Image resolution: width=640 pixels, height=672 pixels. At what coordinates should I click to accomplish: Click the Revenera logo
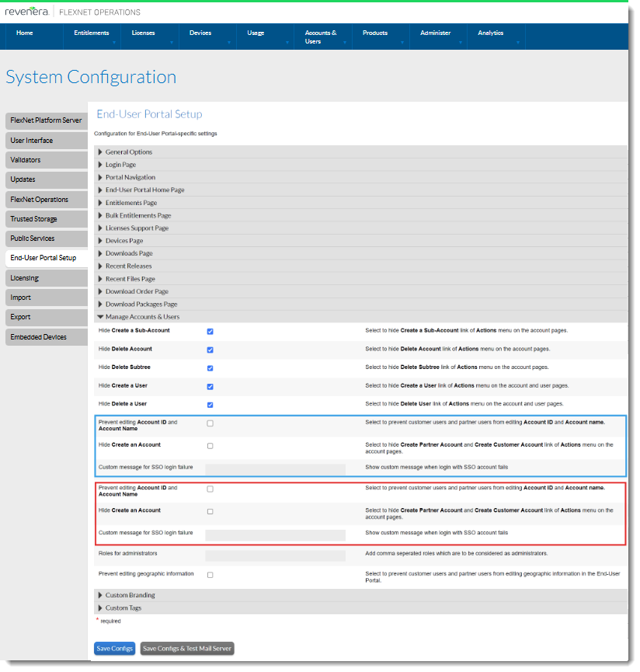[x=27, y=12]
